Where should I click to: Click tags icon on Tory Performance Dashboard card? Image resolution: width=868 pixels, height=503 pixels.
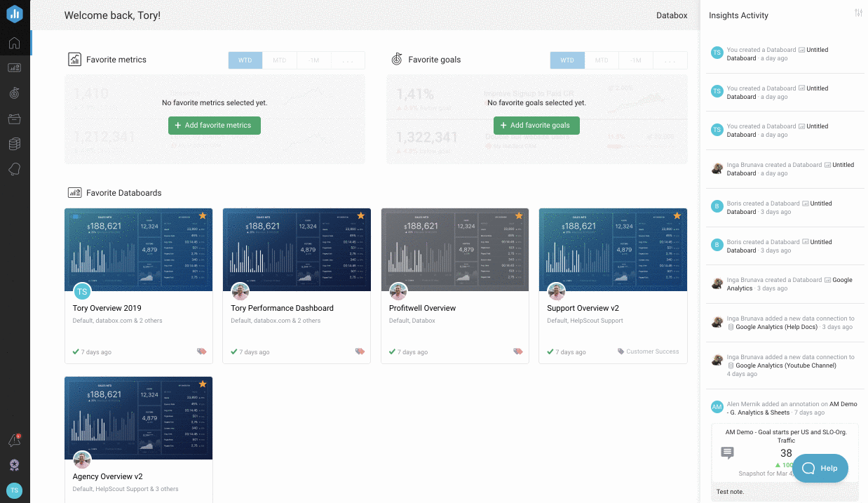point(360,351)
